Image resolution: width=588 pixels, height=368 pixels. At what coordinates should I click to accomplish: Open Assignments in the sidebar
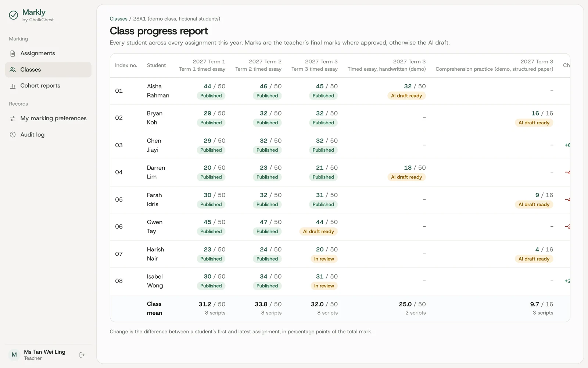(48, 53)
